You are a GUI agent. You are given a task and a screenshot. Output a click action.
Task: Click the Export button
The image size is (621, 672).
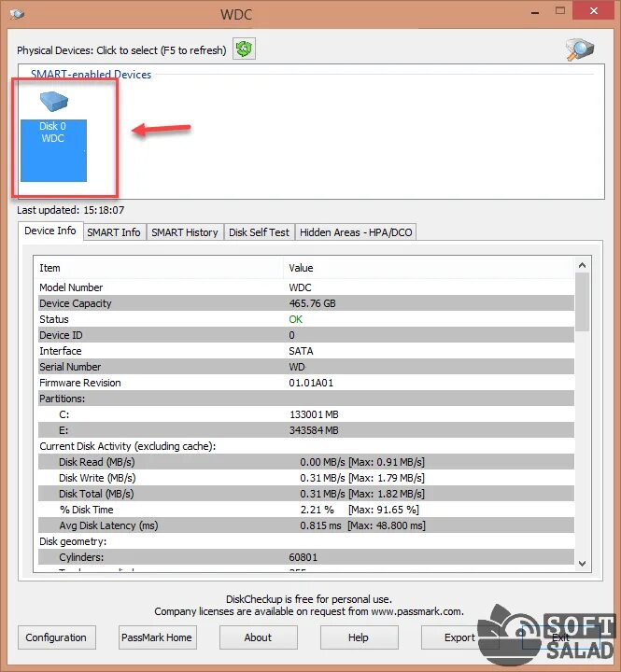(x=459, y=637)
